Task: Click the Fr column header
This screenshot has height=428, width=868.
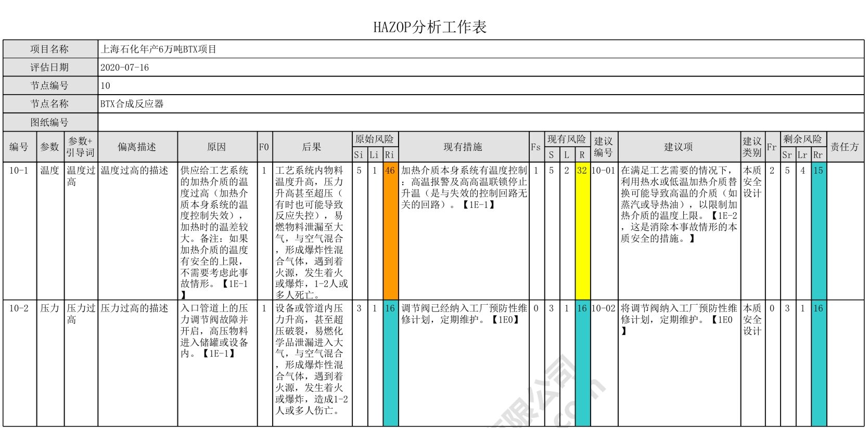Action: [772, 147]
